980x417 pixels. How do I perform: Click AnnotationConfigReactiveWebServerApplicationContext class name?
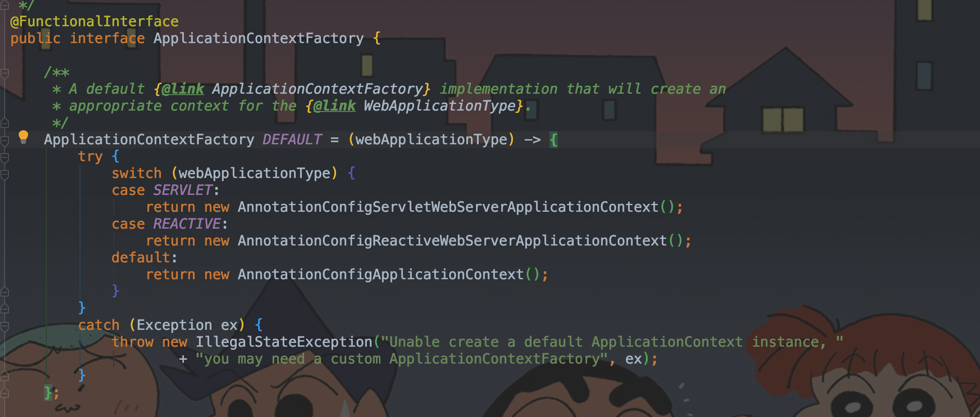point(452,241)
